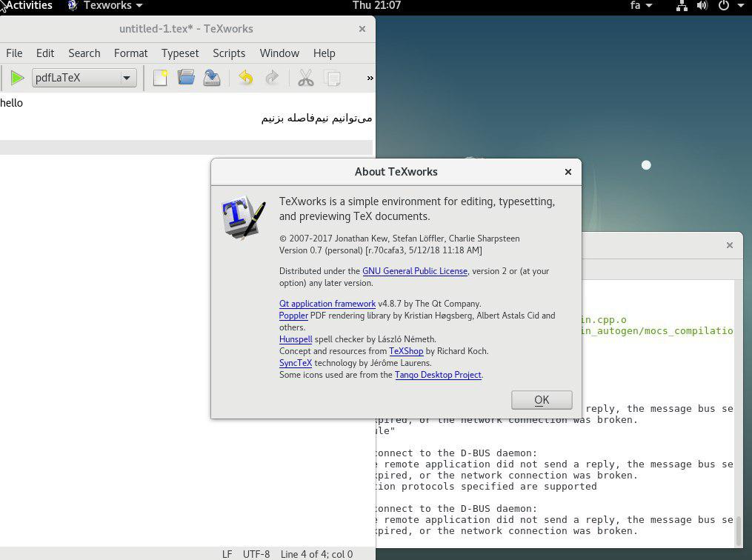Screen dimensions: 752x560
Task: Open the Scripts menu
Action: click(229, 53)
